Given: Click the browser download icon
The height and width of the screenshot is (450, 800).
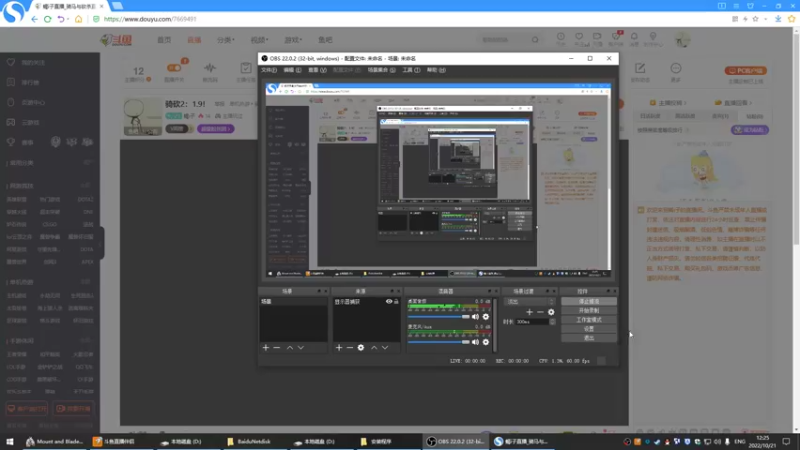Looking at the screenshot, I should (x=778, y=19).
